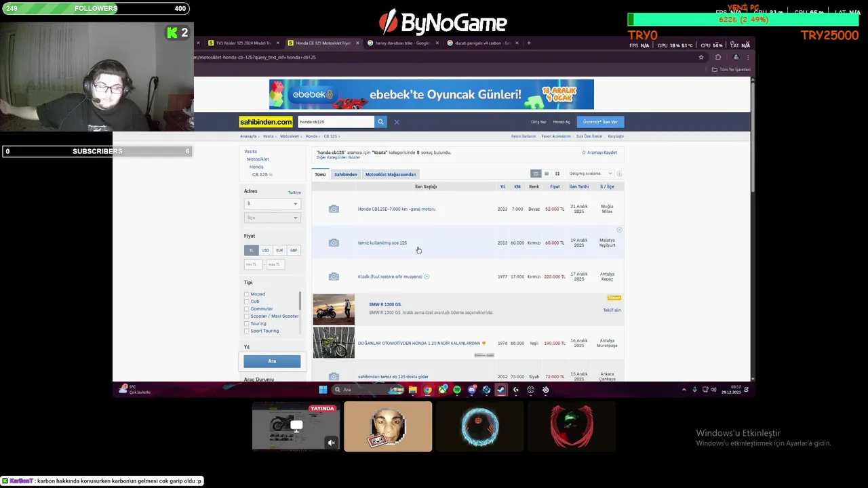Open Chrome from the taskbar

click(x=427, y=390)
